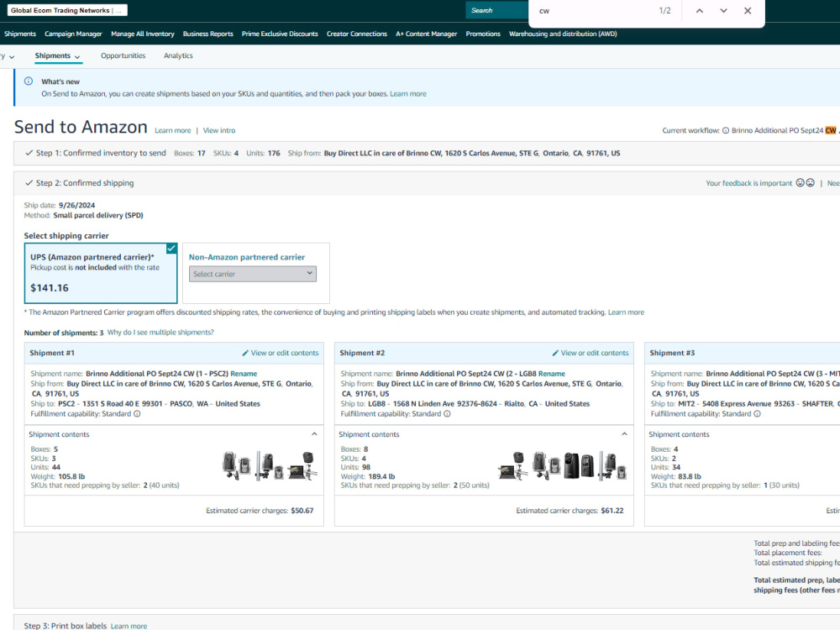Viewport: 840px width, 630px height.
Task: Click Shipment #3 weight 83.8 lb
Action: (x=690, y=477)
